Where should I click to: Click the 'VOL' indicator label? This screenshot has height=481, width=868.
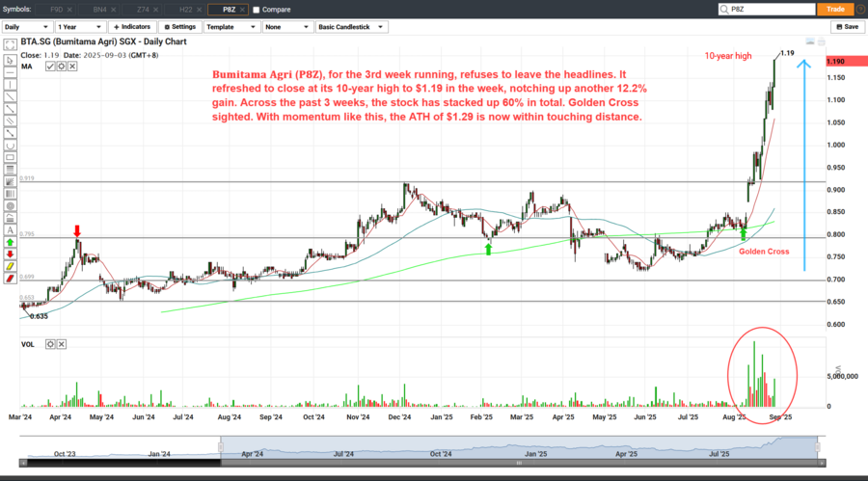28,344
